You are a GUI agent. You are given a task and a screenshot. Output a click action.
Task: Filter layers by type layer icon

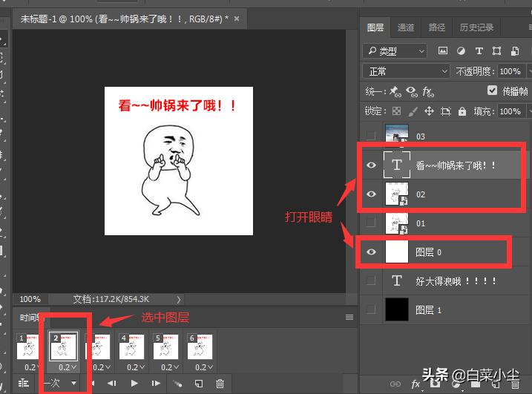(x=479, y=51)
